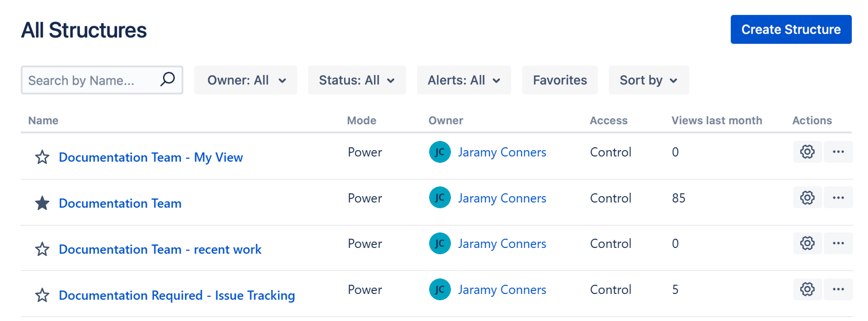Click the search magnifier icon

pyautogui.click(x=167, y=79)
